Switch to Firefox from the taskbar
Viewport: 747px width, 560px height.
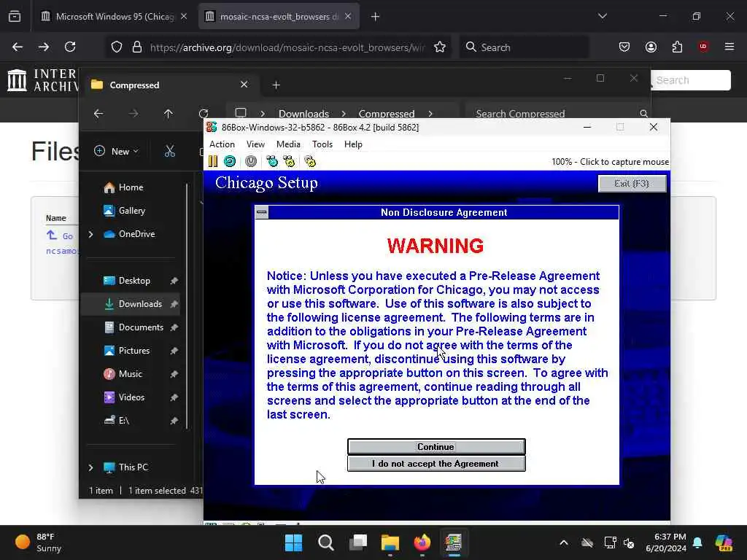pyautogui.click(x=422, y=542)
